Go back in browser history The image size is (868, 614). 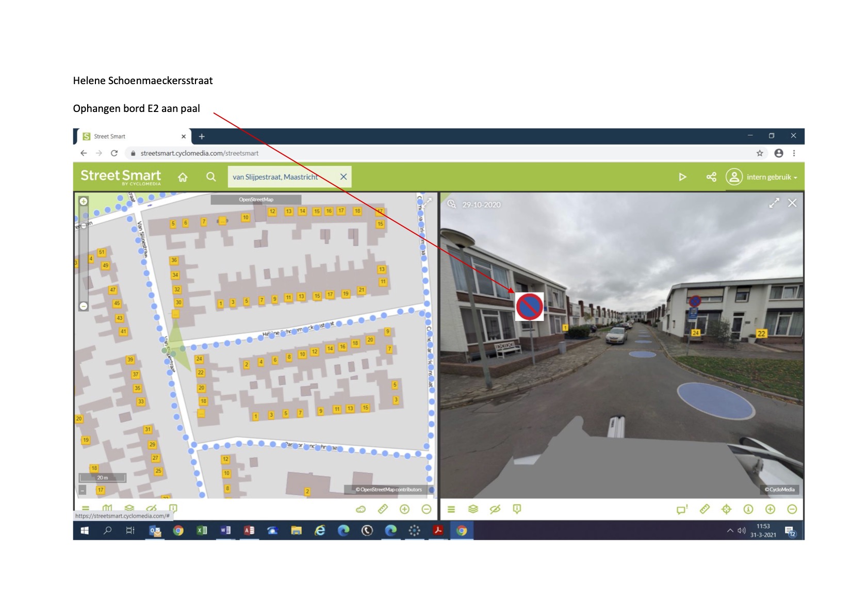click(84, 153)
